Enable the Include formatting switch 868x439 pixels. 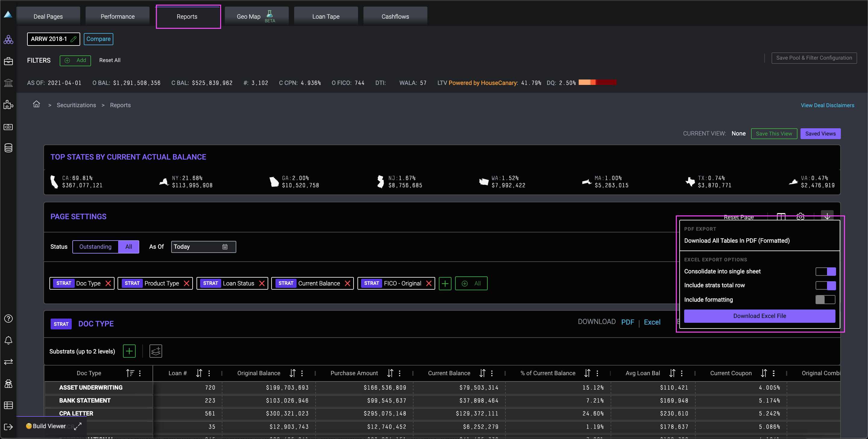point(825,300)
